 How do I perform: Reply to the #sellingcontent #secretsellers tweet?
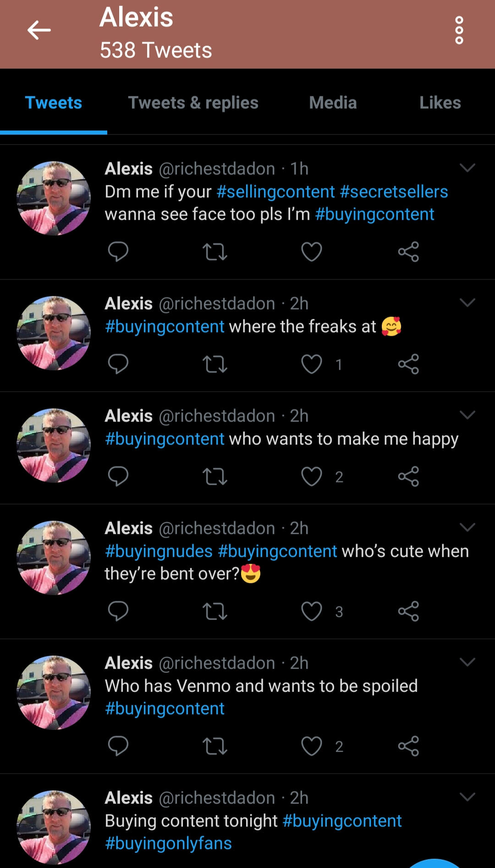[118, 252]
